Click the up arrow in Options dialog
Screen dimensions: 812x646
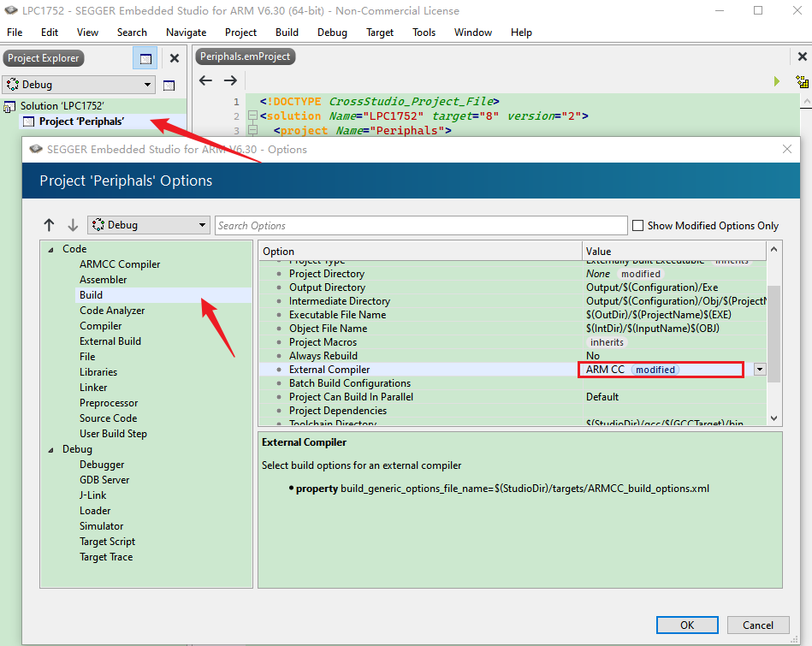[49, 225]
